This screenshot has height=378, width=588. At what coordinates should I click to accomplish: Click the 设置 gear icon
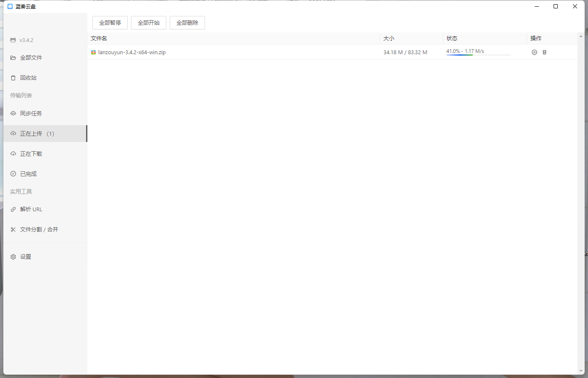(13, 257)
